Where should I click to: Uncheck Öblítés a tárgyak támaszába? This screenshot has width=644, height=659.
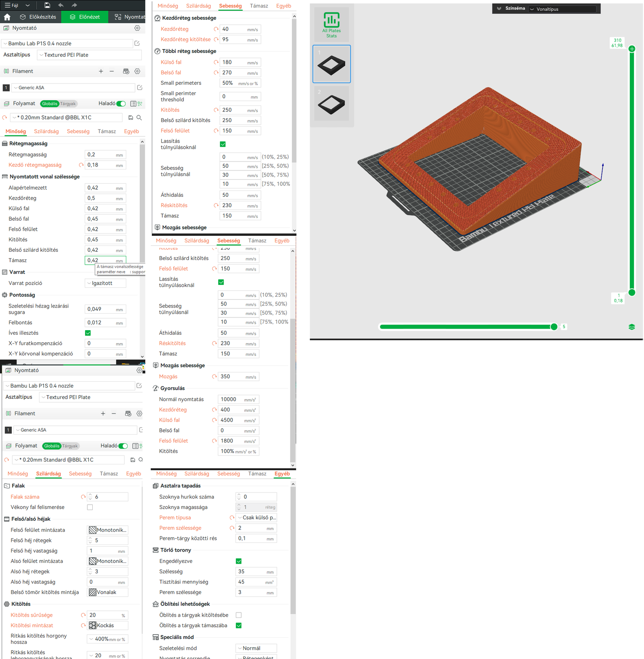click(x=239, y=625)
